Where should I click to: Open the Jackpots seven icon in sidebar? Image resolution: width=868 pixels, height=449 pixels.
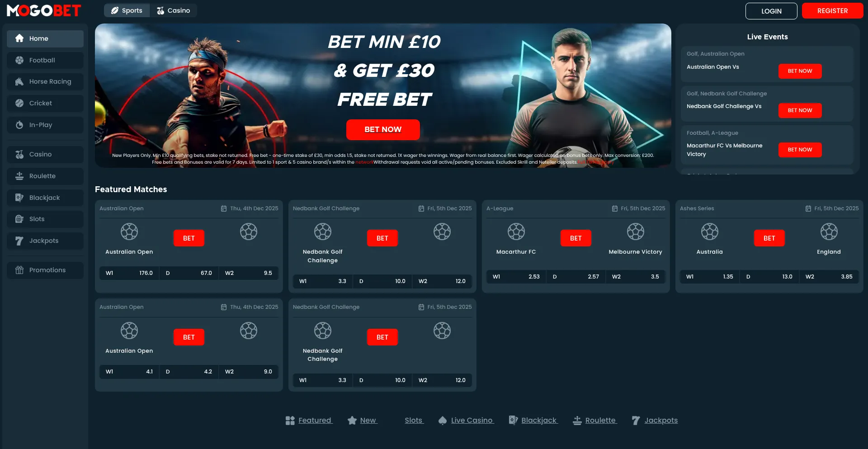point(19,241)
